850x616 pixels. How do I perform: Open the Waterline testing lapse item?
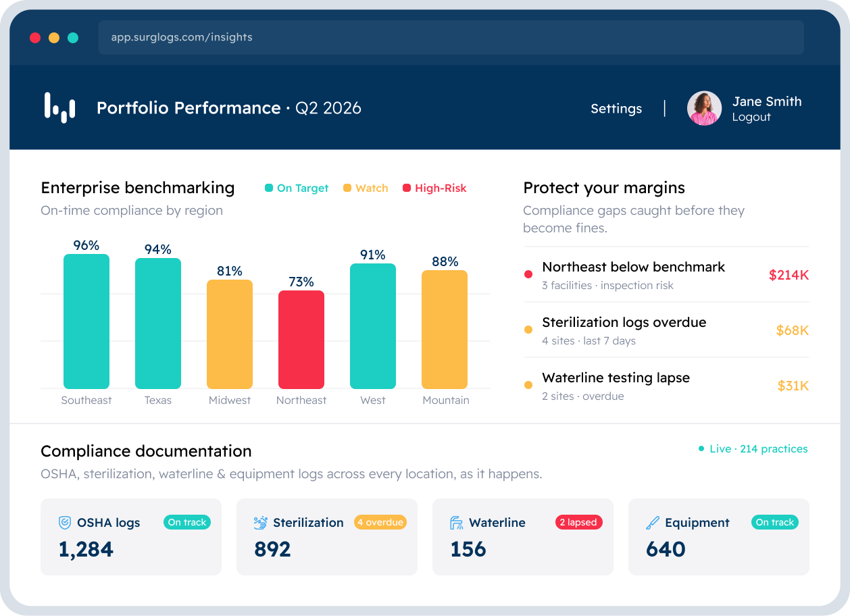pos(666,386)
